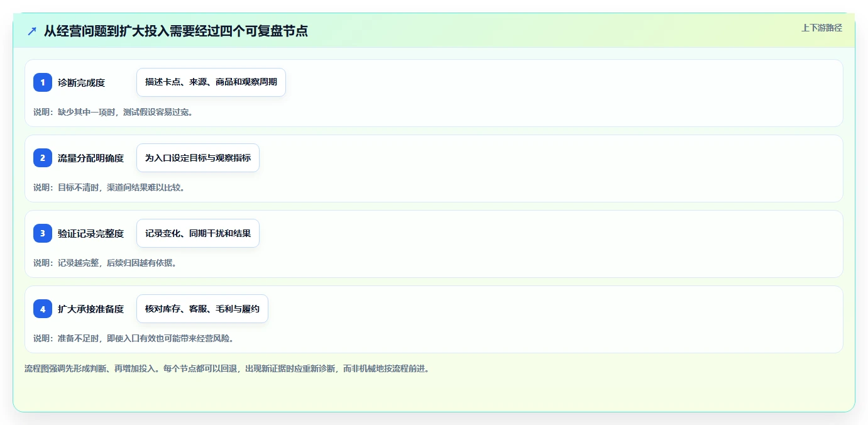Viewport: 868px width, 425px height.
Task: Click the note 记录越完整,后续归因越有依据
Action: tap(105, 263)
